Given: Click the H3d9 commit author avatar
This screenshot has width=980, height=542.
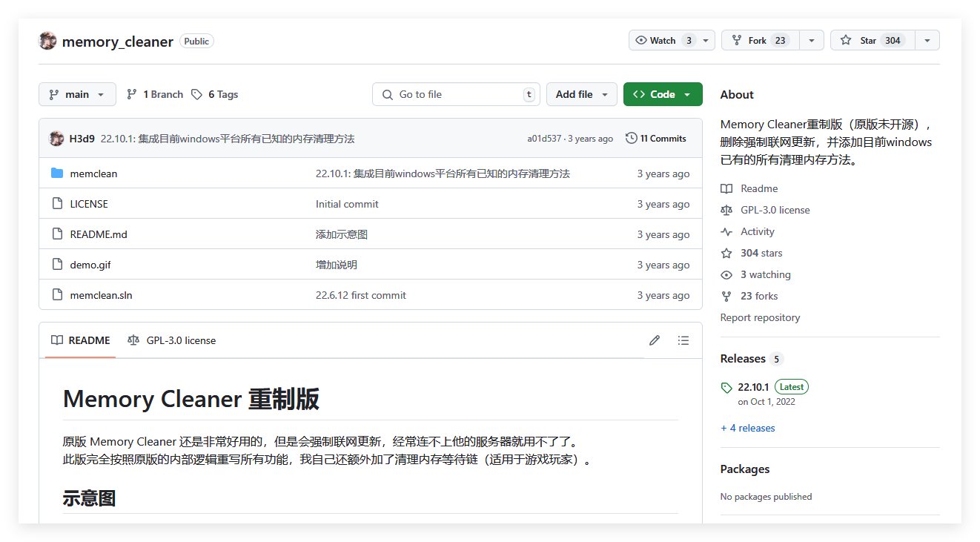Looking at the screenshot, I should point(56,138).
